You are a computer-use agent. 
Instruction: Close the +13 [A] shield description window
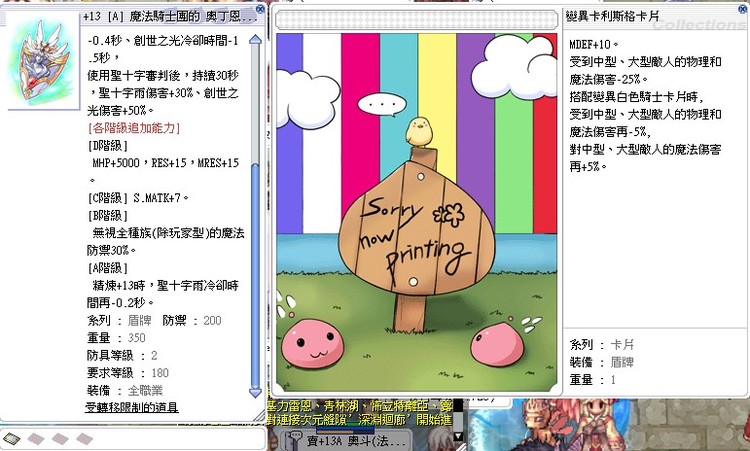[260, 9]
